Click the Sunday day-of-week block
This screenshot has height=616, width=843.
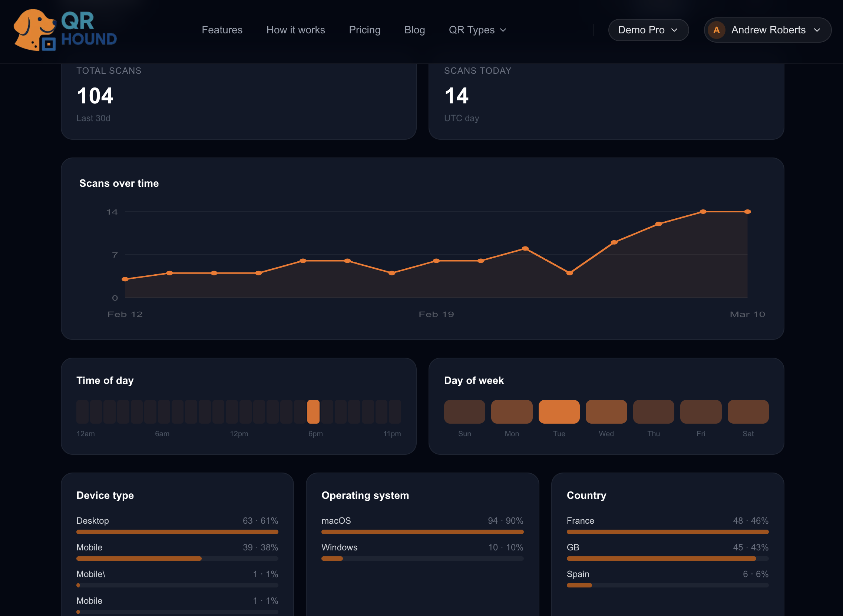point(464,412)
